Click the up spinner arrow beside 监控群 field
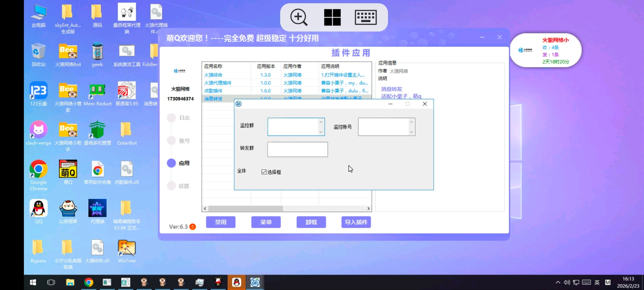 coord(321,122)
